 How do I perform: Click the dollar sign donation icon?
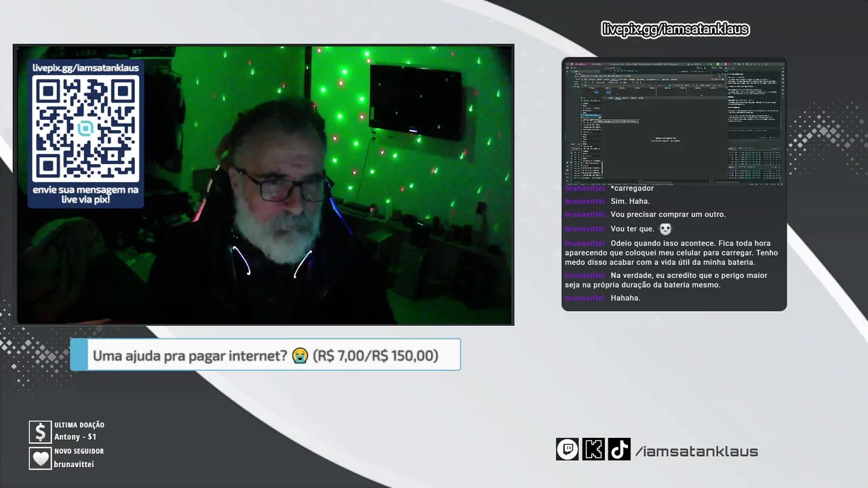coord(40,432)
